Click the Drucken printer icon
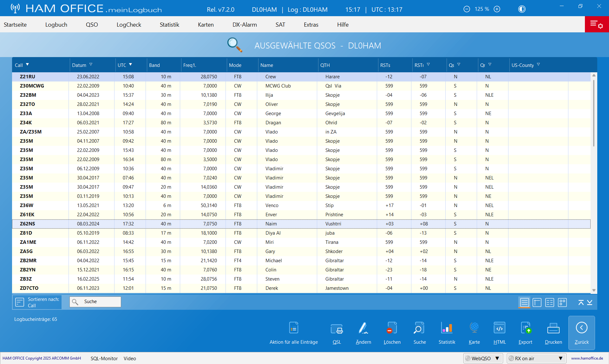Image resolution: width=609 pixels, height=364 pixels. (553, 328)
